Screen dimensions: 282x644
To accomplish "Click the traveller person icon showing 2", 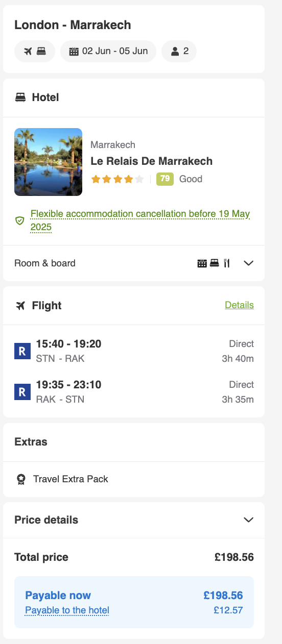I will click(x=175, y=51).
